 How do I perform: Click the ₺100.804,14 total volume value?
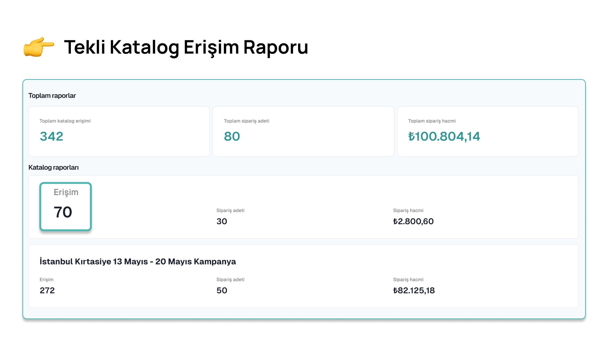[x=444, y=136]
